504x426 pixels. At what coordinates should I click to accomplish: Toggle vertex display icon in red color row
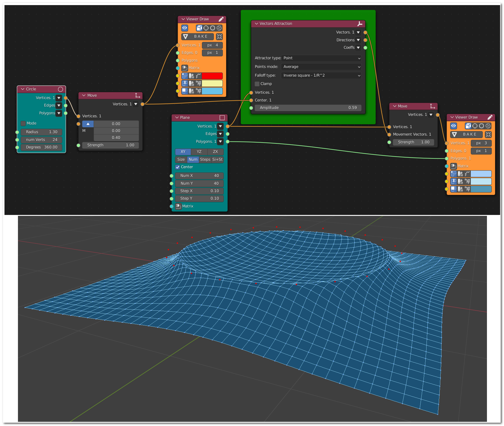(185, 76)
